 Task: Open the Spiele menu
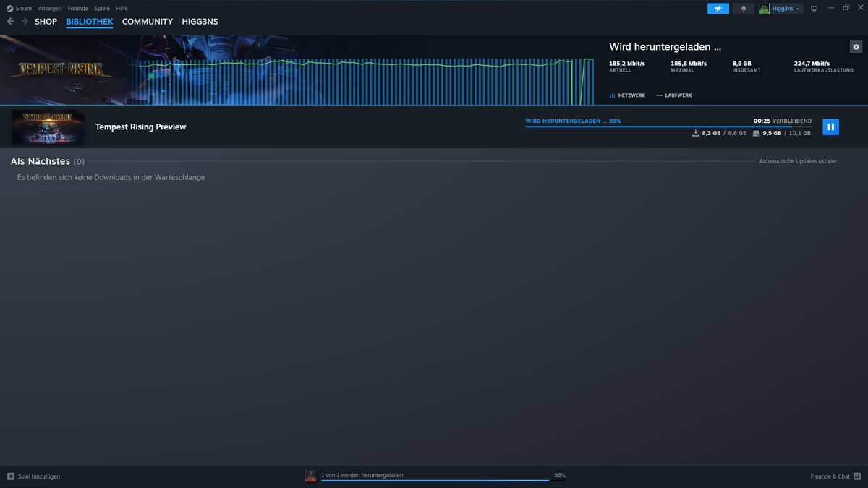[x=102, y=8]
